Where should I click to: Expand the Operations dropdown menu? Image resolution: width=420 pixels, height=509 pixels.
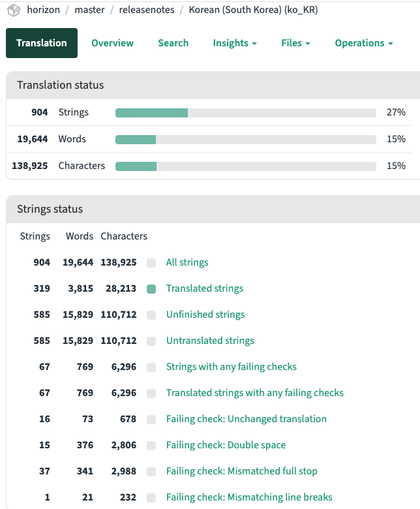pyautogui.click(x=363, y=43)
